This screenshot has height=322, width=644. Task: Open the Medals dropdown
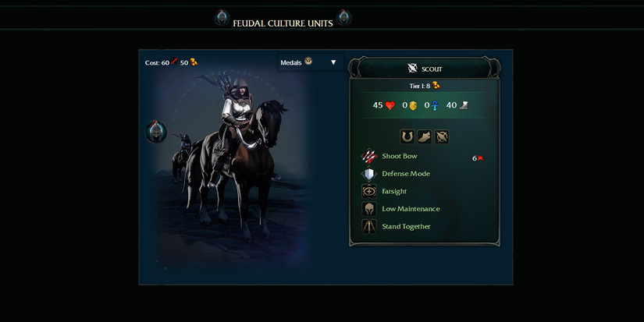[311, 62]
